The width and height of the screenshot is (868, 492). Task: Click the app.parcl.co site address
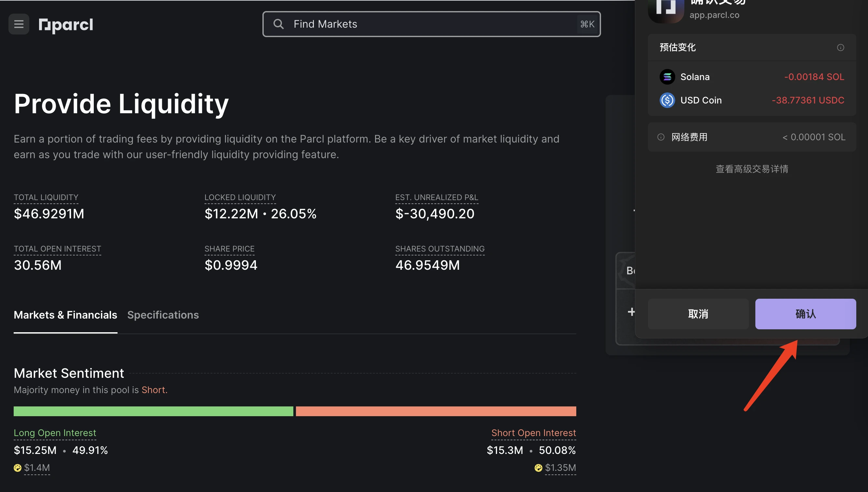pyautogui.click(x=714, y=15)
